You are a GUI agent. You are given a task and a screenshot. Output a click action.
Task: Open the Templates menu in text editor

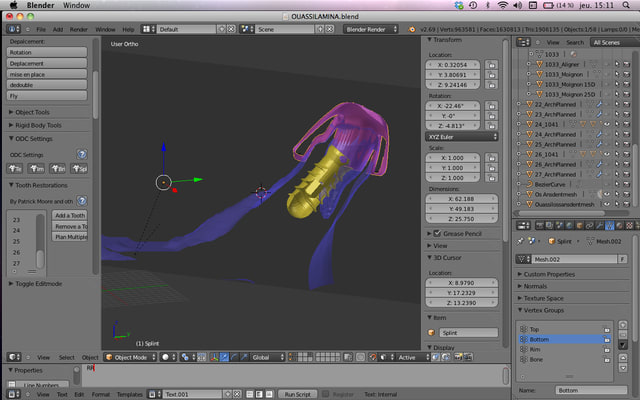click(130, 395)
